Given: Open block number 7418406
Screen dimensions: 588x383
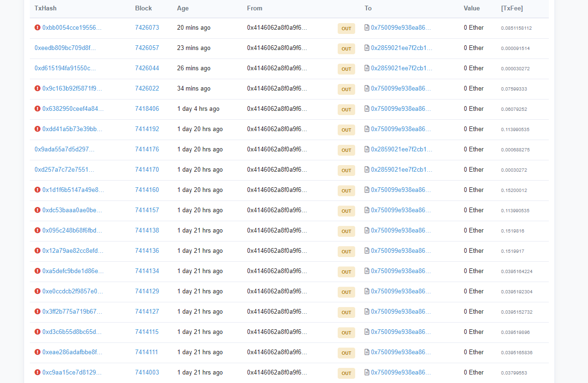Looking at the screenshot, I should pyautogui.click(x=147, y=108).
